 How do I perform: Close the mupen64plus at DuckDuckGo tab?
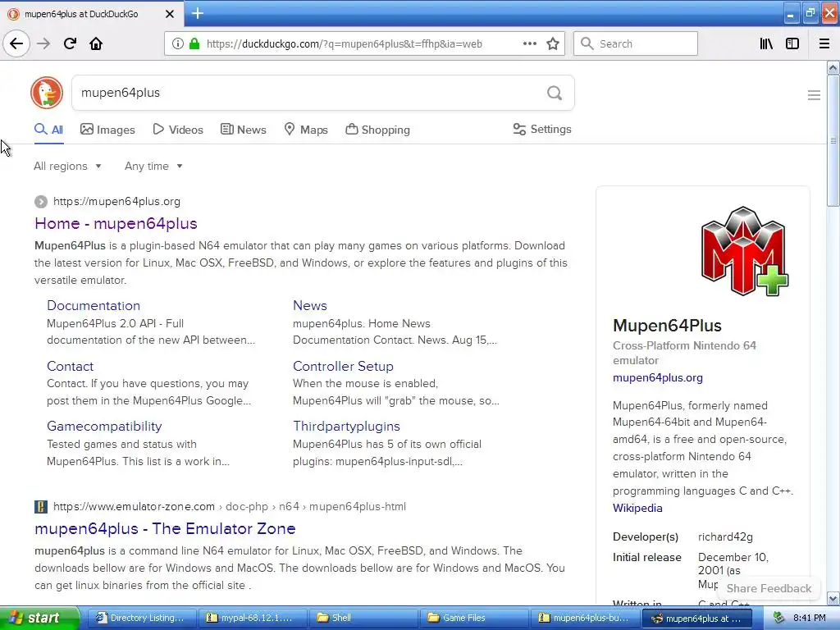pos(169,14)
